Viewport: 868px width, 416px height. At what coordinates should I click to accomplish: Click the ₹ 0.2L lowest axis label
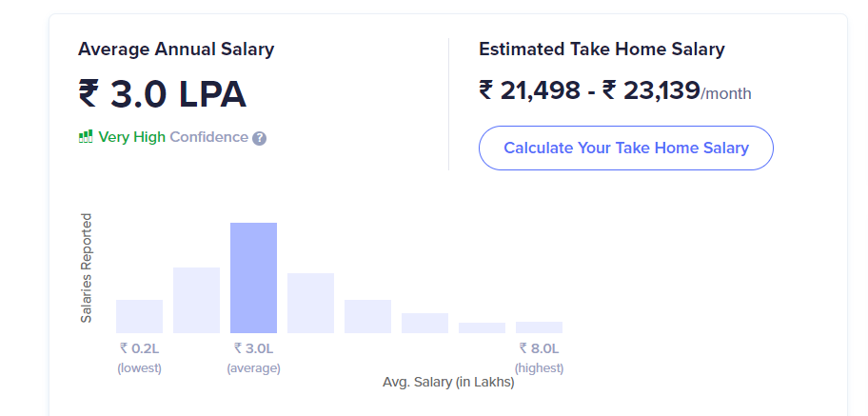[140, 348]
